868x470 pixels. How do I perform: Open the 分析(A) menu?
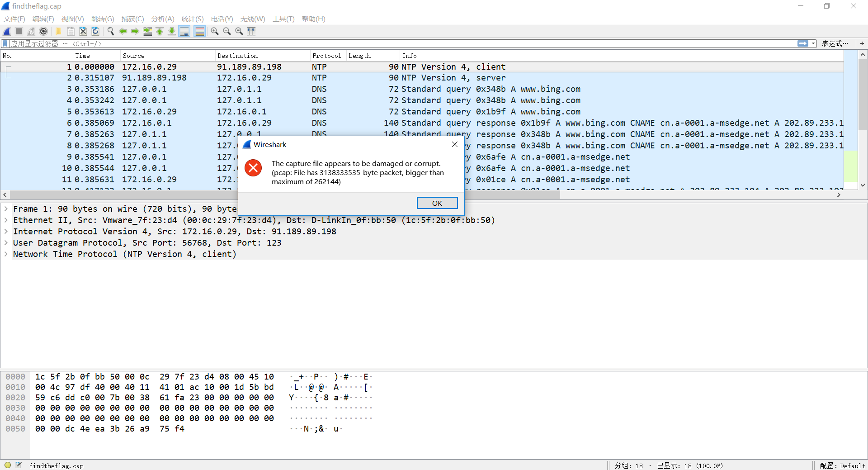[162, 19]
